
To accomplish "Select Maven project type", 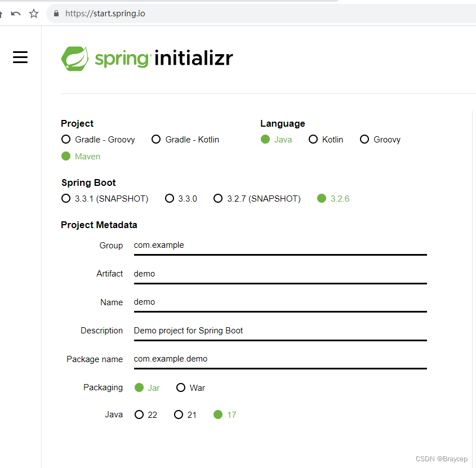I will pyautogui.click(x=81, y=157).
